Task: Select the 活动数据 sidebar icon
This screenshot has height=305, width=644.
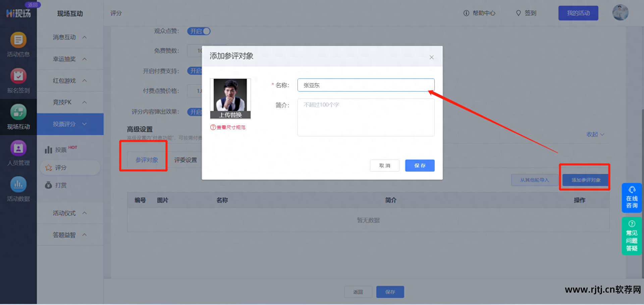Action: [x=18, y=189]
